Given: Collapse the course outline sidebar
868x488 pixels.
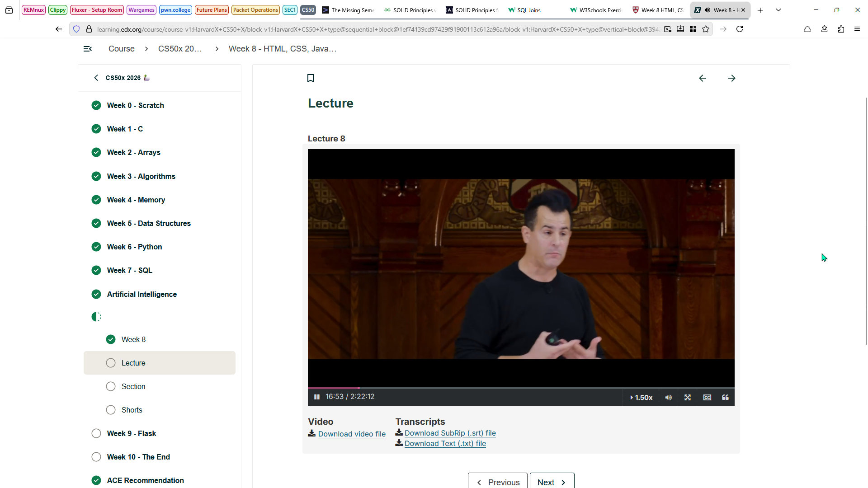Looking at the screenshot, I should pos(88,49).
